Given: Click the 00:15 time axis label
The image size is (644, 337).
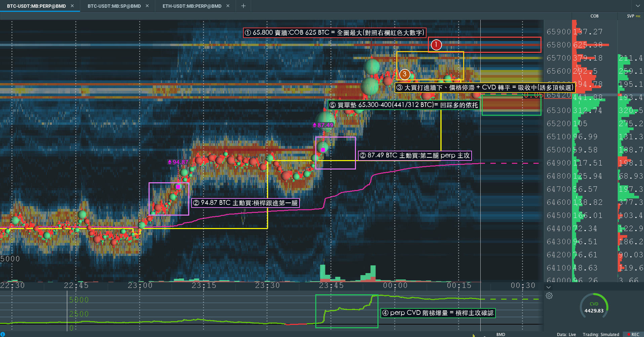Looking at the screenshot, I should [459, 286].
